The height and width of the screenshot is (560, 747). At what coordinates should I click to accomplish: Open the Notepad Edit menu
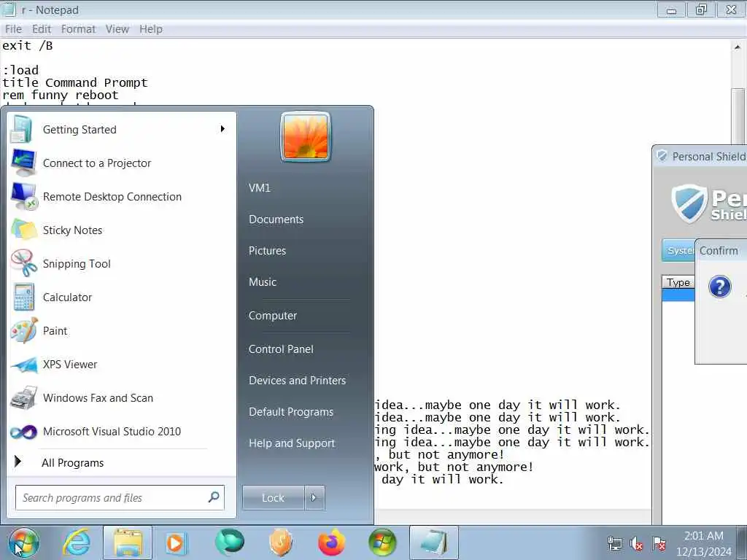42,29
